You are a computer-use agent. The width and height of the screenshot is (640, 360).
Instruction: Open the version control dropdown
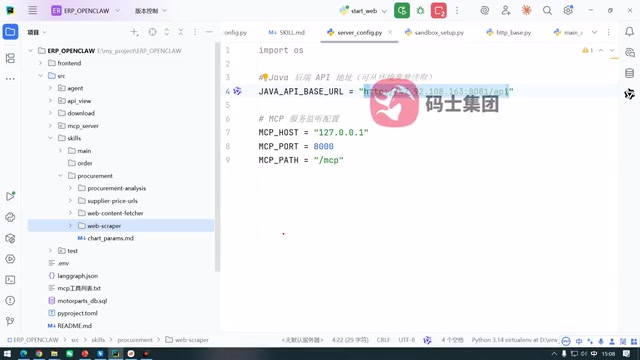pos(151,11)
